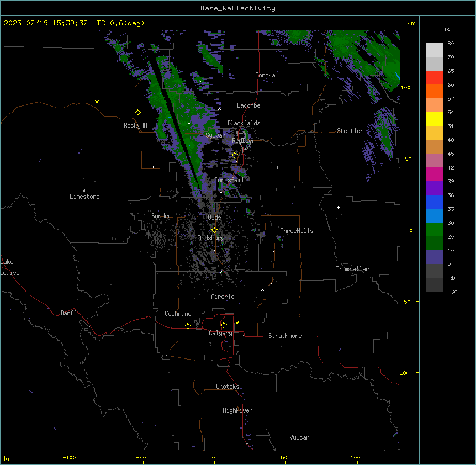Click the -100 tick on bottom km axis

tap(69, 457)
